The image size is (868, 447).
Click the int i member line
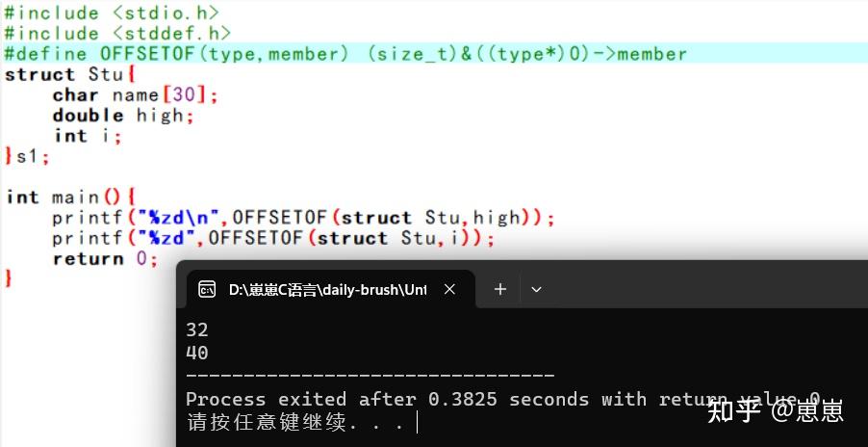click(88, 136)
